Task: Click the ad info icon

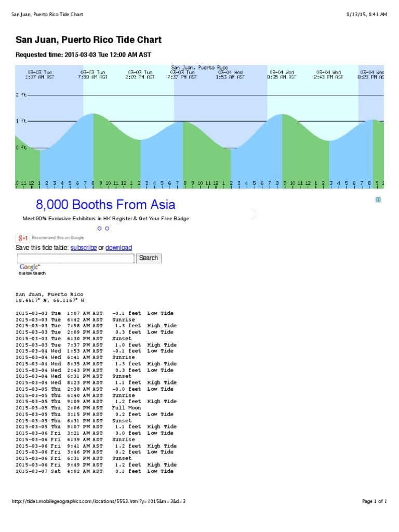Action: [378, 199]
